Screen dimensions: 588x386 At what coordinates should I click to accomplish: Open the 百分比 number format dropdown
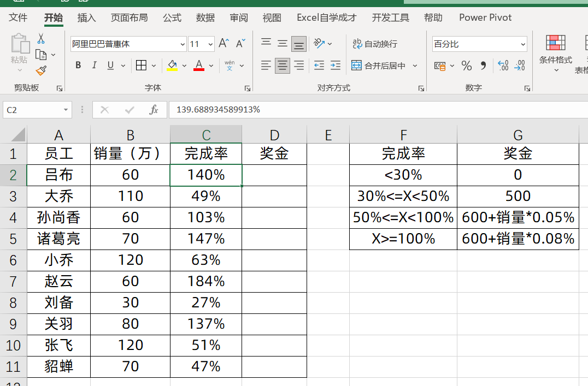coord(523,44)
